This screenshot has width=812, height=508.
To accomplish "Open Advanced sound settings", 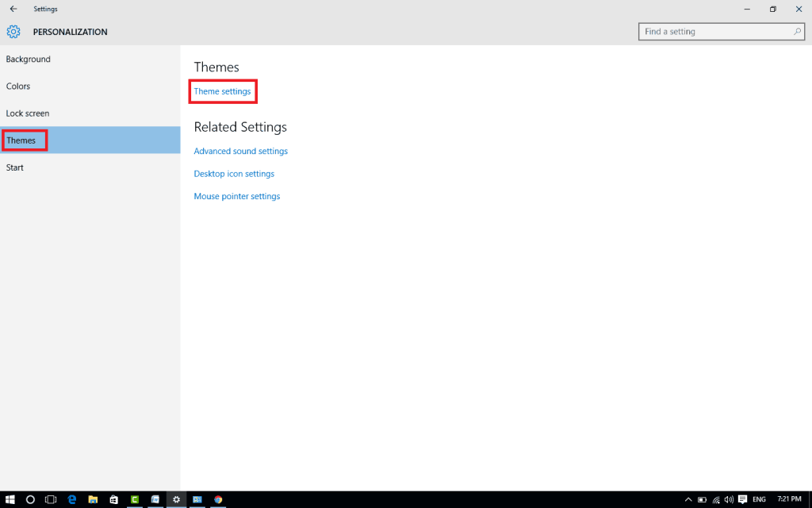I will tap(240, 151).
